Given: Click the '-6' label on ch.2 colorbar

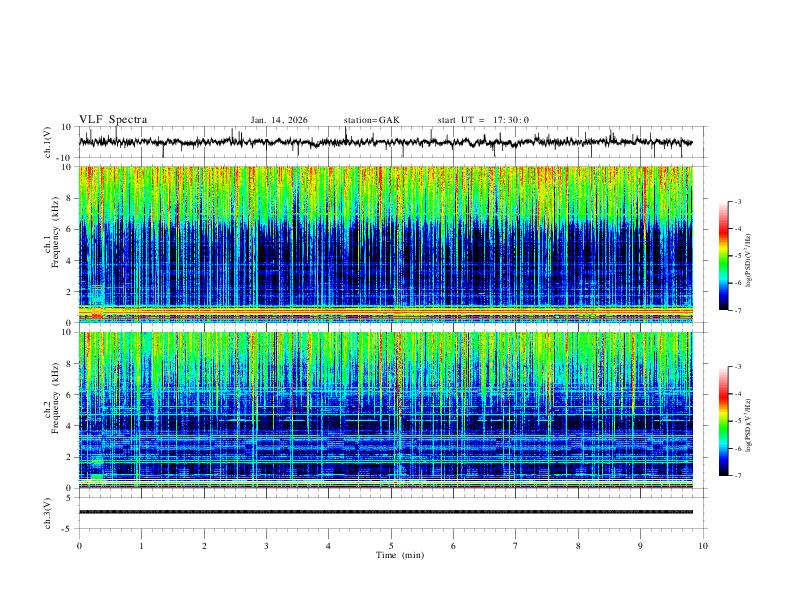Looking at the screenshot, I should click(x=737, y=448).
